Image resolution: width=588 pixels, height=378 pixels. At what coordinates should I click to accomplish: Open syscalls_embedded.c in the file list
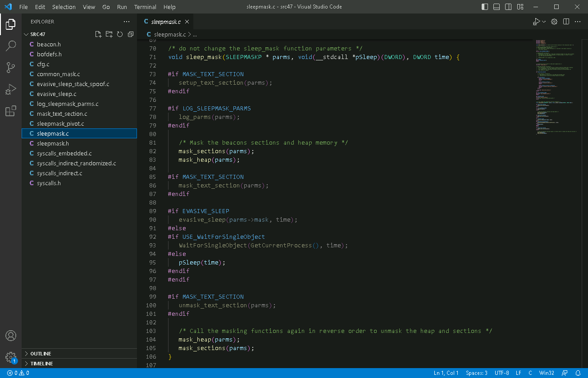coord(64,154)
